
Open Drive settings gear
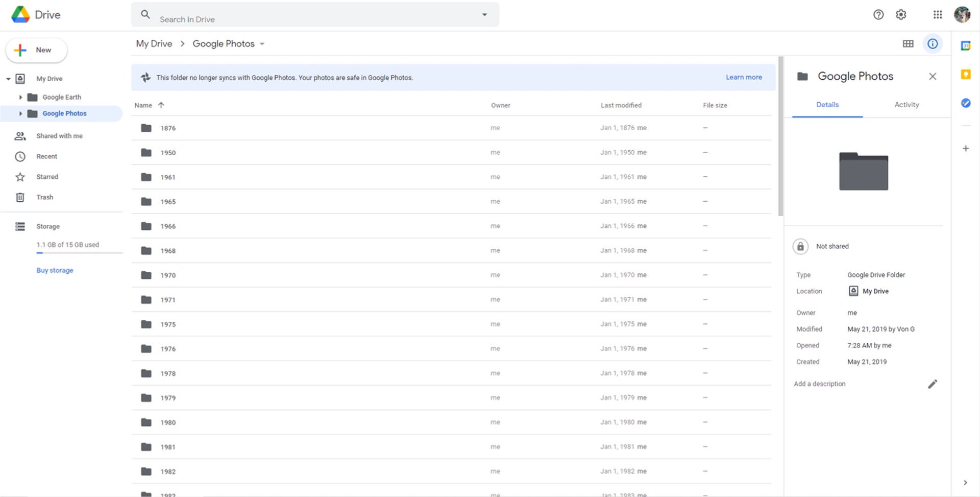point(901,14)
